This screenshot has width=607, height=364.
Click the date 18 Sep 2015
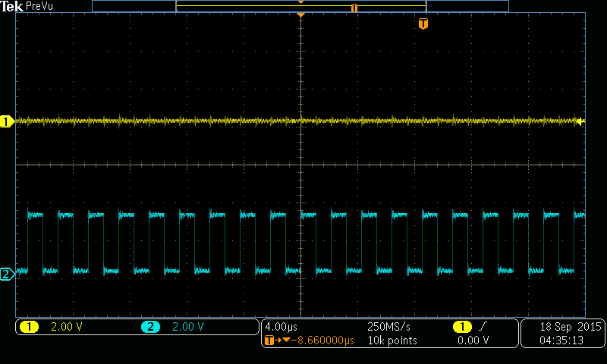click(571, 327)
